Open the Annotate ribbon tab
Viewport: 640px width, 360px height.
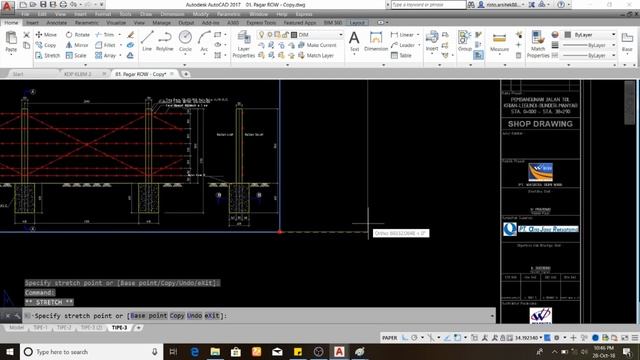(56, 22)
